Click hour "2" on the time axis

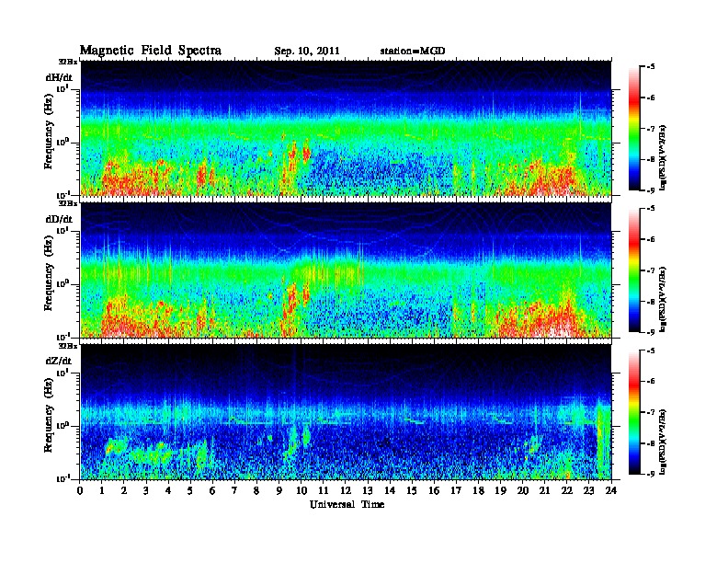(124, 490)
